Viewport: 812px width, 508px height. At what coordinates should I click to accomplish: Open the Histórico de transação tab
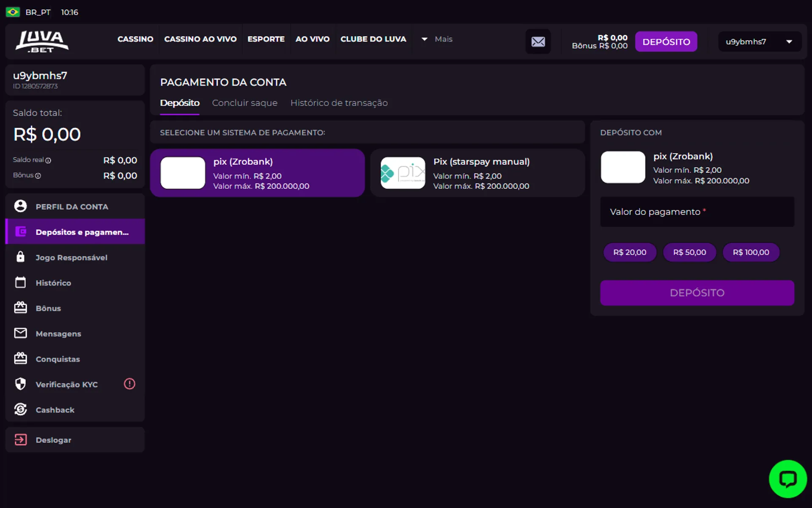pyautogui.click(x=339, y=103)
